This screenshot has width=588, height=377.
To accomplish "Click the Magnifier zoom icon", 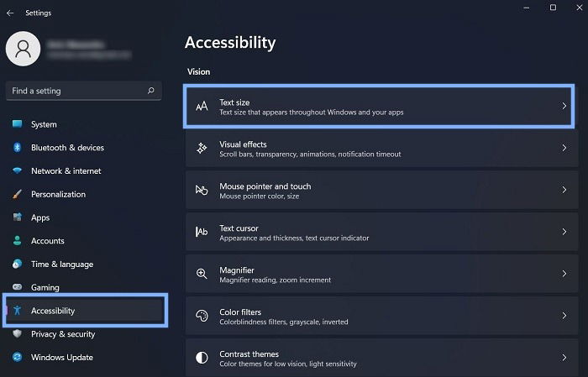I will pos(202,274).
